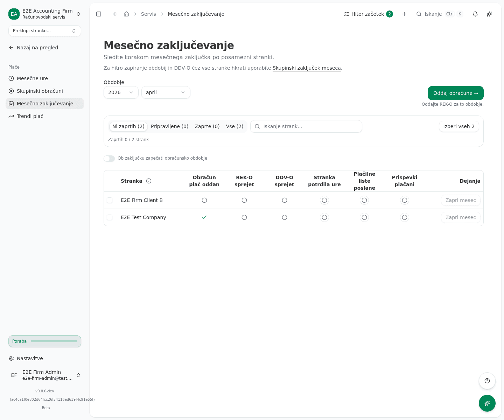
Task: Open Trendi plač in sidebar
Action: (x=45, y=116)
